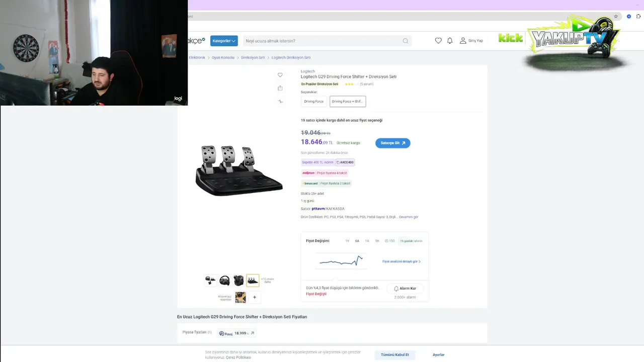Open Çerez Politikası link
Screen dimensions: 644x362
click(x=238, y=357)
